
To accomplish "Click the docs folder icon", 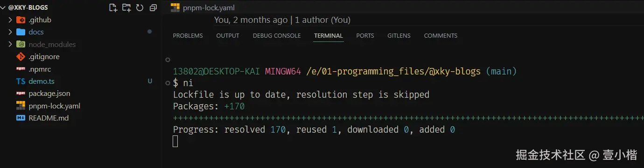I will [21, 32].
